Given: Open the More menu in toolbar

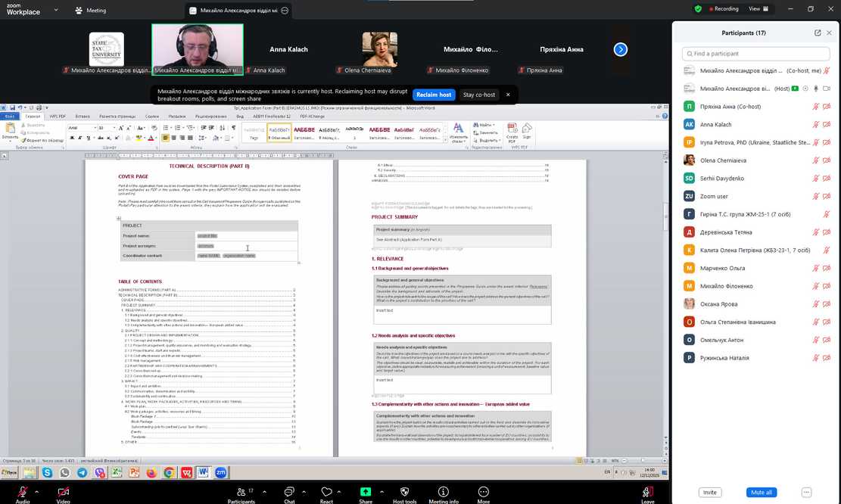Looking at the screenshot, I should [x=483, y=492].
